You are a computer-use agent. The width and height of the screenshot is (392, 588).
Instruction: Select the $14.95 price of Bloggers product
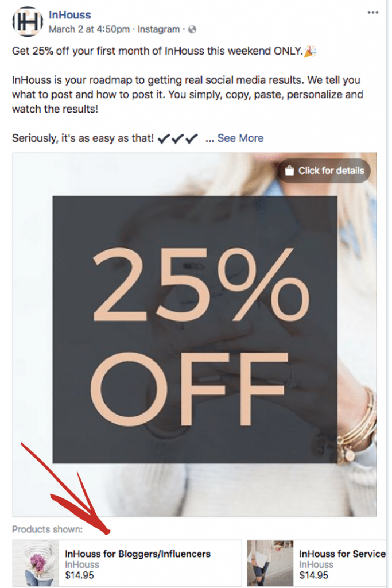coord(79,575)
